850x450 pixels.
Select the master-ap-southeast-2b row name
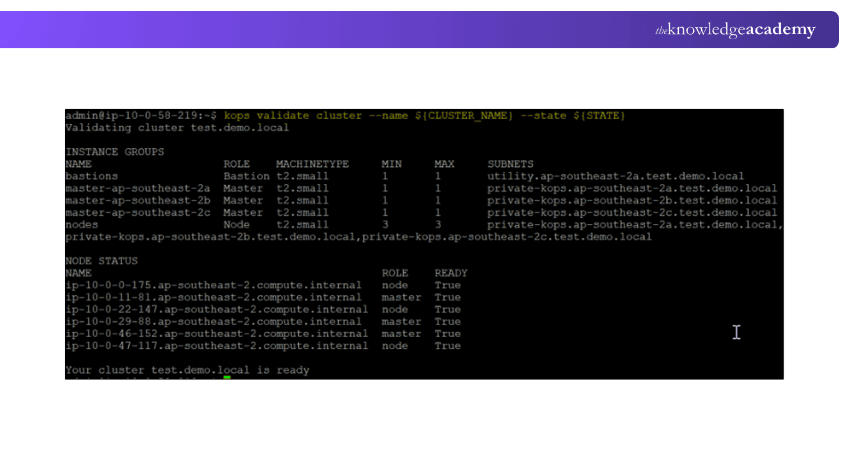point(137,200)
